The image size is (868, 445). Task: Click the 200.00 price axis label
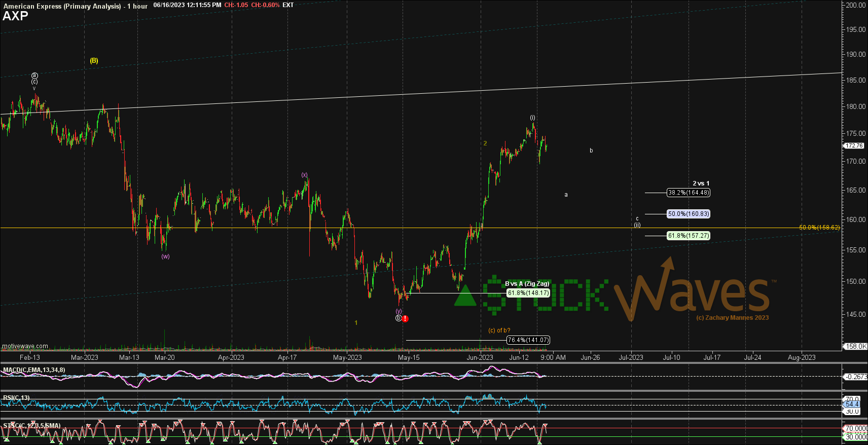click(855, 5)
